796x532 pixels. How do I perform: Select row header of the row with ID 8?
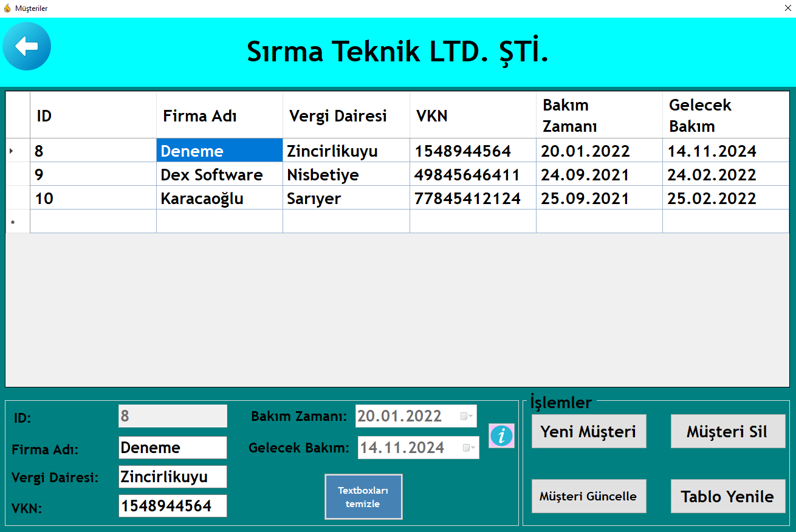coord(18,151)
